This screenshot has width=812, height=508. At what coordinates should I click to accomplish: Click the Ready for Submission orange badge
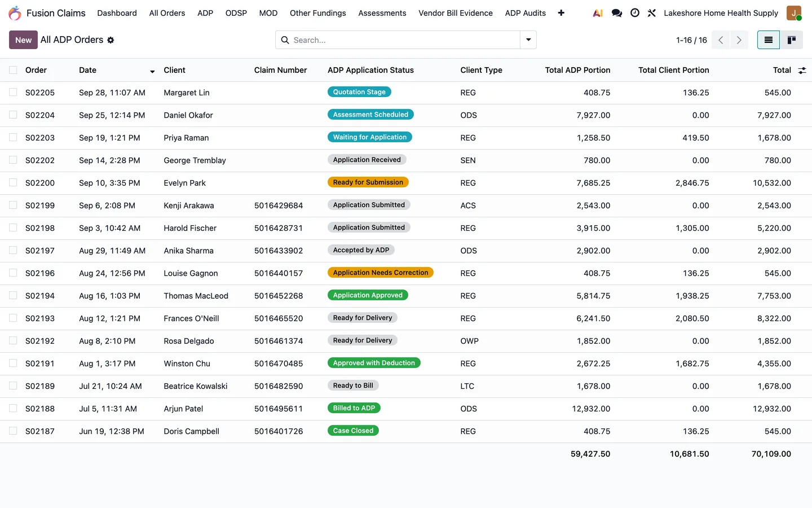point(368,182)
